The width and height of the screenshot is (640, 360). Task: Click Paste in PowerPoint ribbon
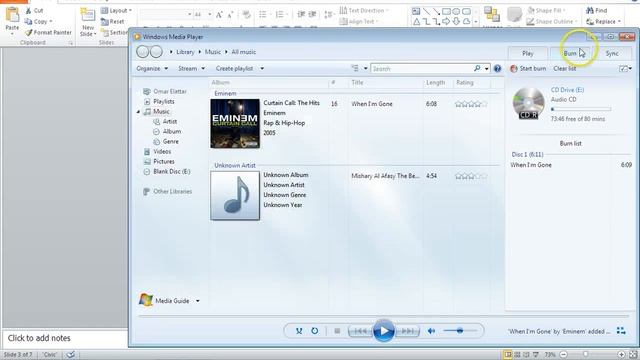(x=12, y=20)
